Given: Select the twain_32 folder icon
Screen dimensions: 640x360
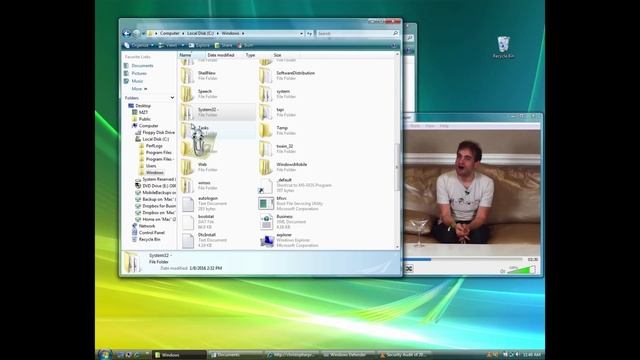Looking at the screenshot, I should (x=266, y=149).
